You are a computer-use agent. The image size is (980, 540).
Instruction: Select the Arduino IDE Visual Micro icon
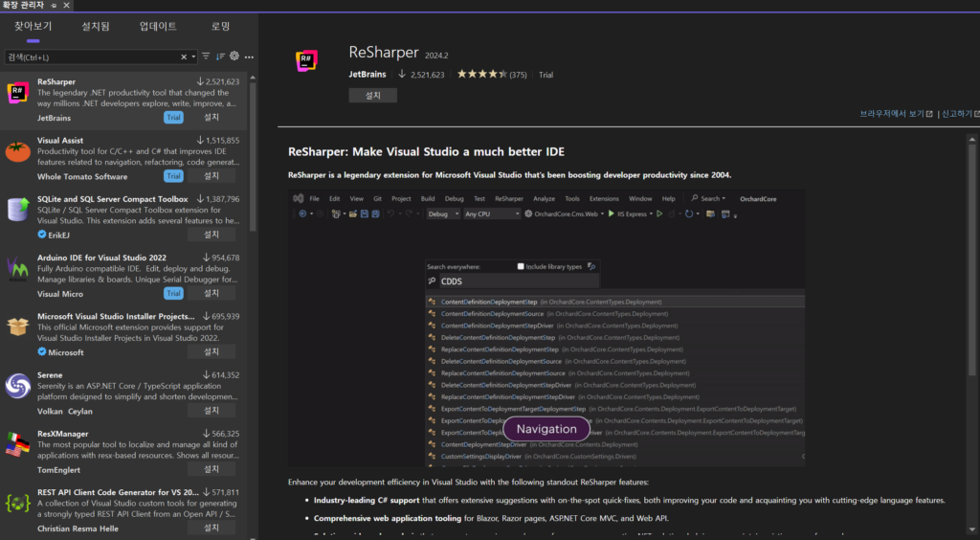(x=17, y=269)
